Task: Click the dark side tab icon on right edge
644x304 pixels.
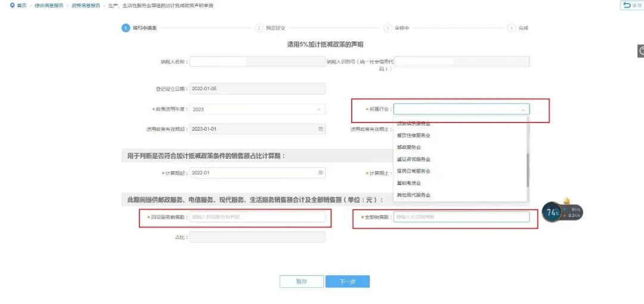Action: (x=640, y=51)
